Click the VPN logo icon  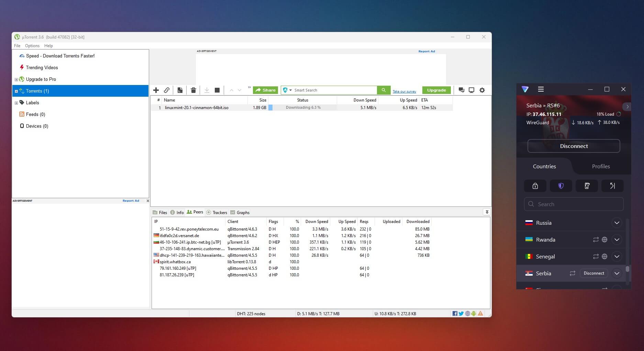tap(525, 89)
